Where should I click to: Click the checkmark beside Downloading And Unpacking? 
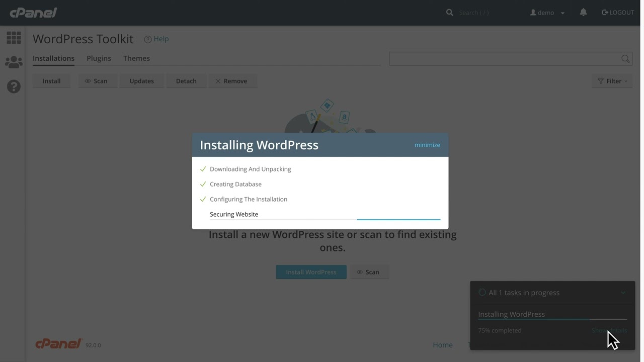[203, 169]
